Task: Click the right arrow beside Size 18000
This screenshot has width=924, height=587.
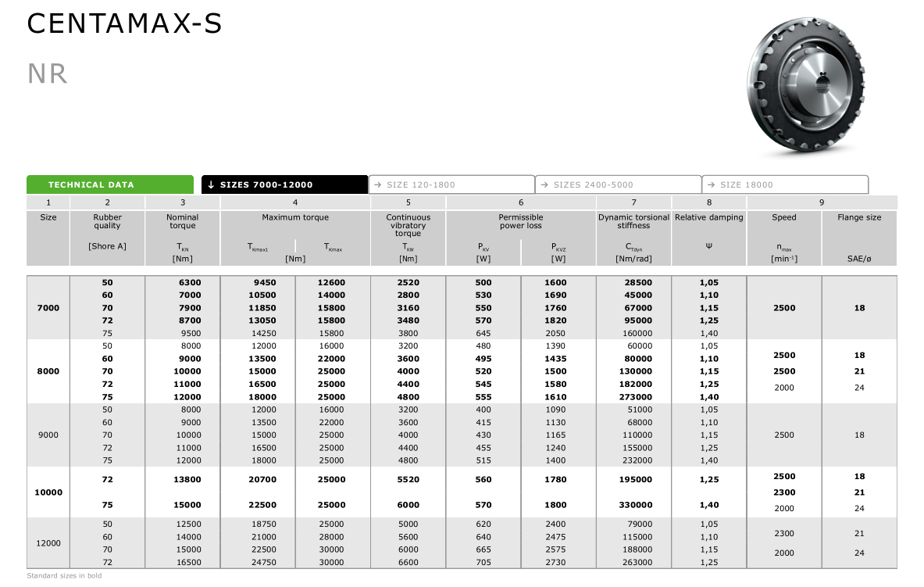Action: tap(712, 185)
